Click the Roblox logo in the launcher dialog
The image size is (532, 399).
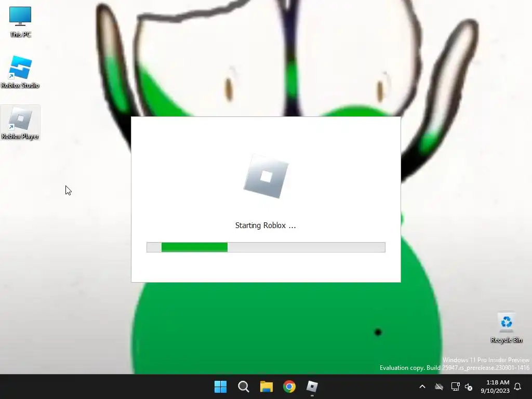(266, 177)
